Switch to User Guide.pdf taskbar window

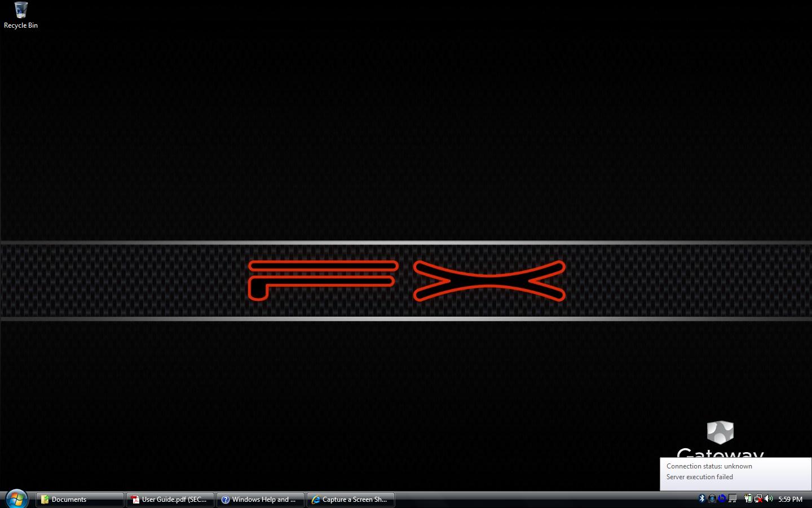(x=170, y=500)
